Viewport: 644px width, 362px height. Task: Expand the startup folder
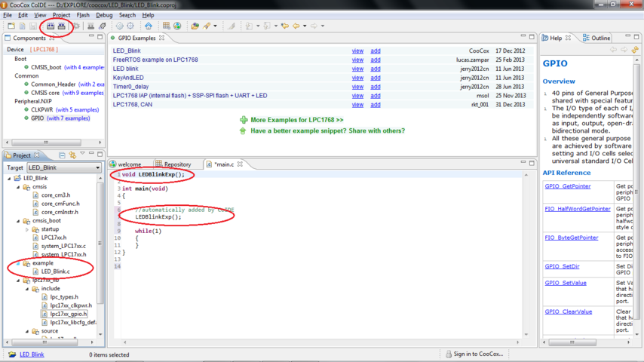click(x=27, y=229)
